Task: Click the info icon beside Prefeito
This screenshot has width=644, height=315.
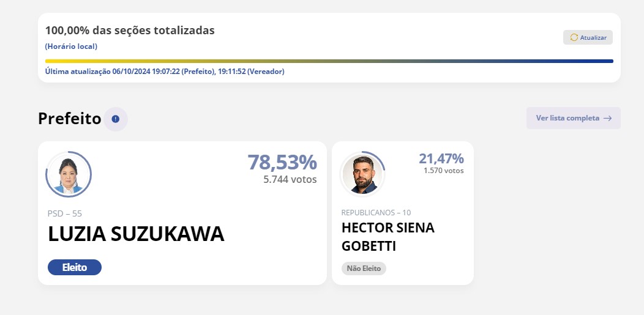Action: (116, 119)
